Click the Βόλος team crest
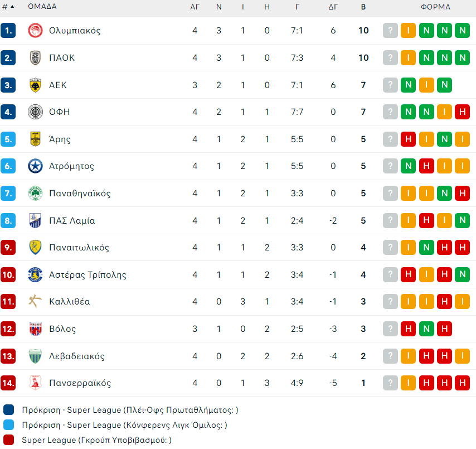This screenshot has width=476, height=449. click(35, 329)
